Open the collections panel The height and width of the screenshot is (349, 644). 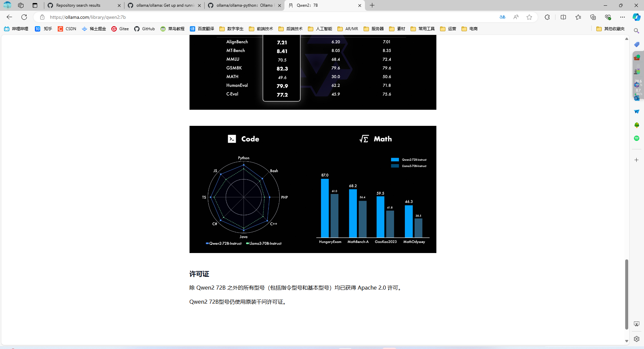coord(593,17)
